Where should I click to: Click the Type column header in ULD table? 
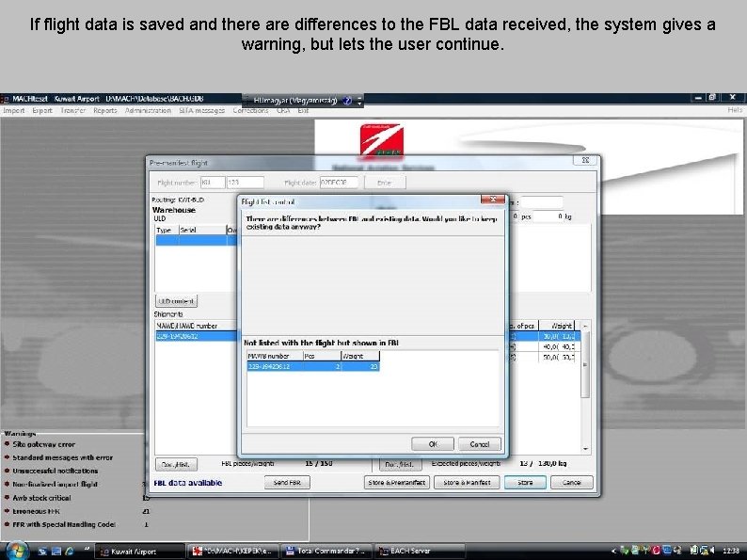167,231
